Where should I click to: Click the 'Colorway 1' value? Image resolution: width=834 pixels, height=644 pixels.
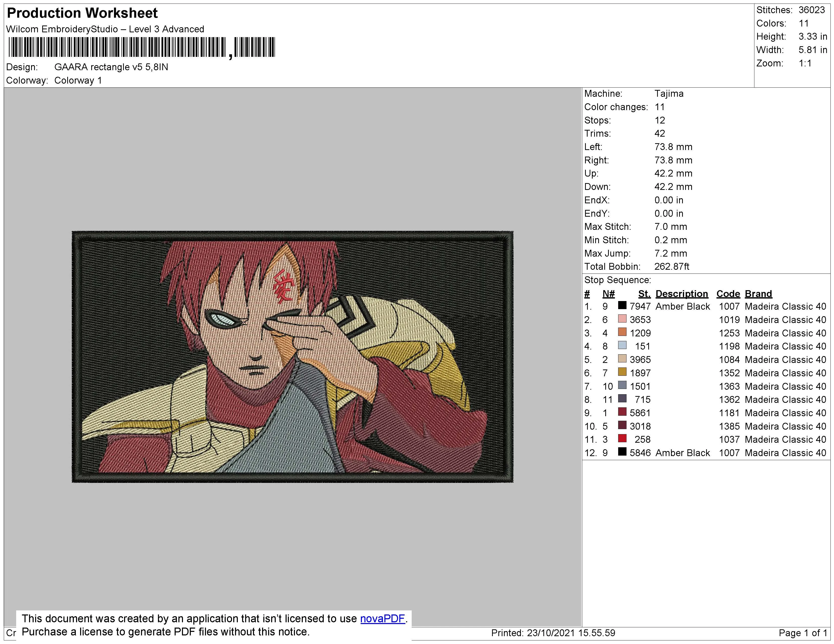(x=78, y=81)
